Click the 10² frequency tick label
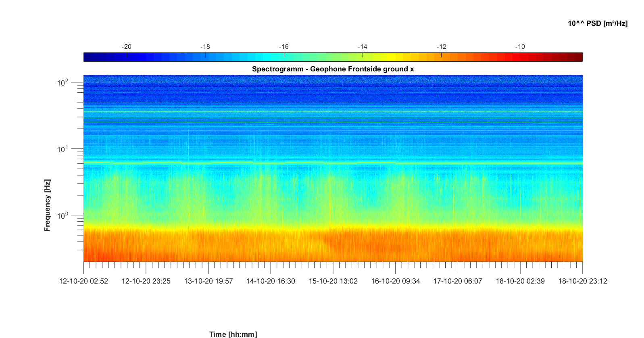Viewport: 644px width, 338px height. pos(63,83)
